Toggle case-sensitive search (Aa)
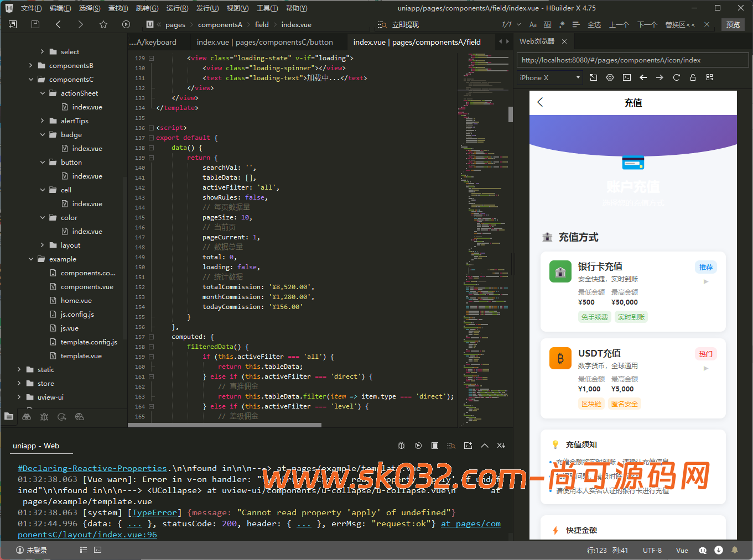 pyautogui.click(x=533, y=25)
